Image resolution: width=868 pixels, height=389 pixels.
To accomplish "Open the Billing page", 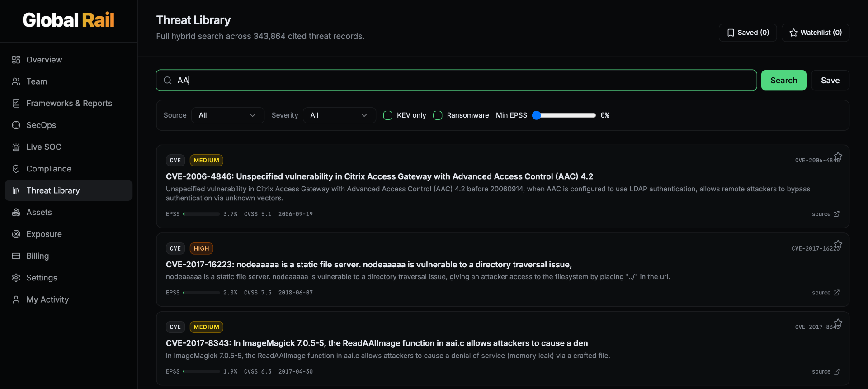I will click(69, 256).
